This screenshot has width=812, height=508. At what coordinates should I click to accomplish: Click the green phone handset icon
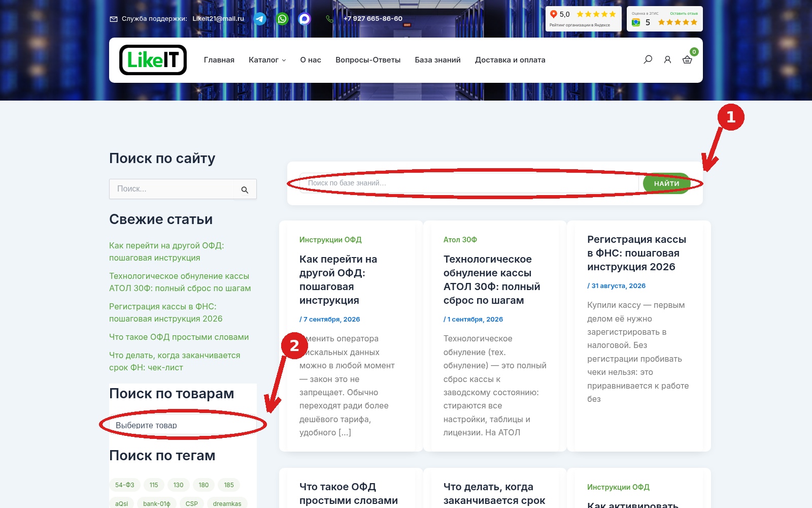[330, 19]
